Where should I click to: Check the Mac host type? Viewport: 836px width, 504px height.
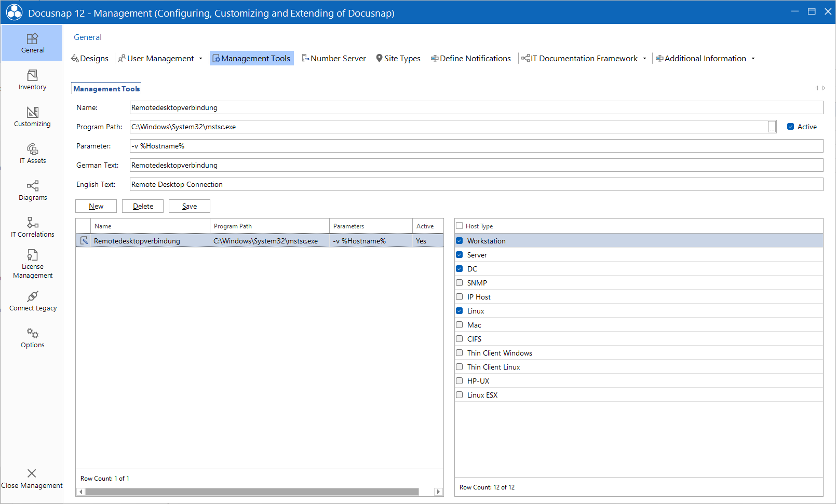point(459,325)
